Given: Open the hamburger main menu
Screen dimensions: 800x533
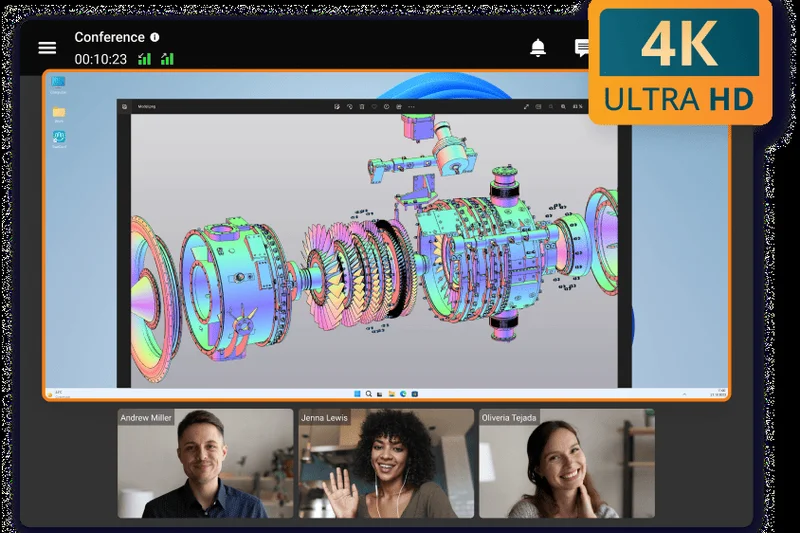Looking at the screenshot, I should [47, 48].
